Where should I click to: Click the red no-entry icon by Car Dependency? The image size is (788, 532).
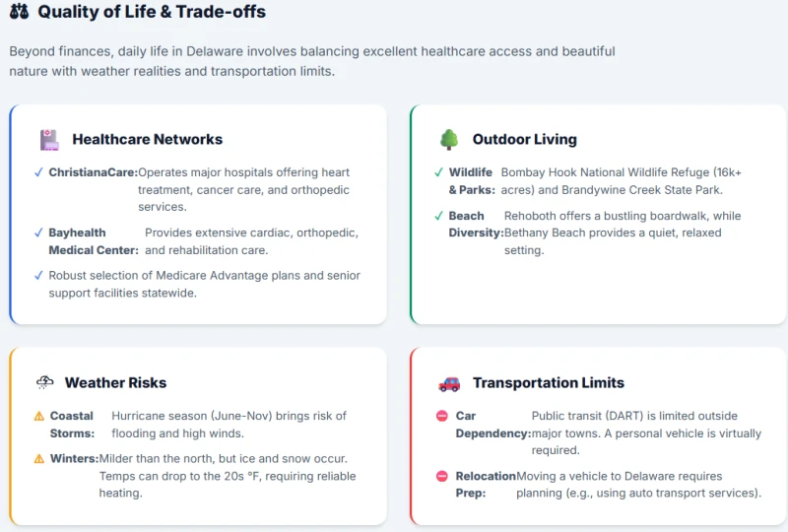pos(442,417)
